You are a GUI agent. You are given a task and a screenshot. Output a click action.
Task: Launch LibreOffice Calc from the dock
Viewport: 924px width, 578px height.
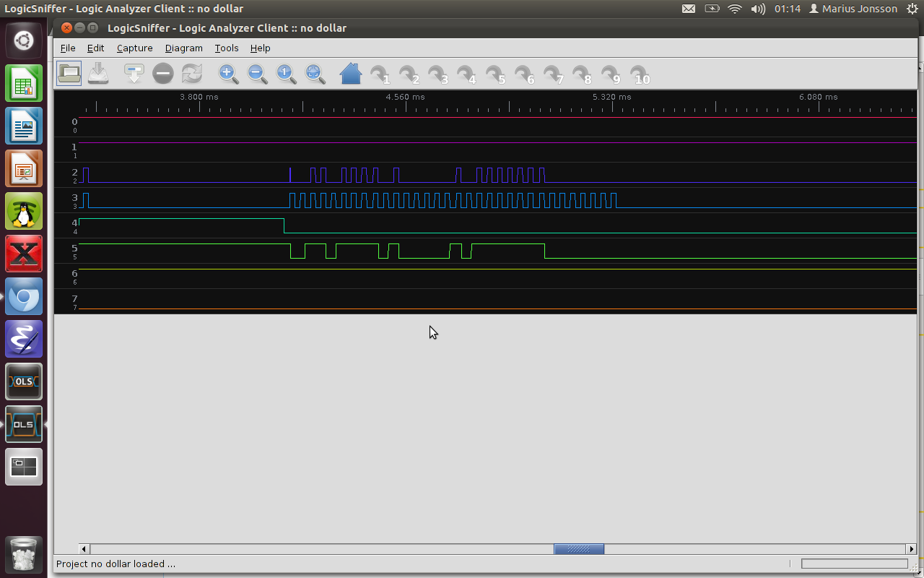tap(24, 83)
